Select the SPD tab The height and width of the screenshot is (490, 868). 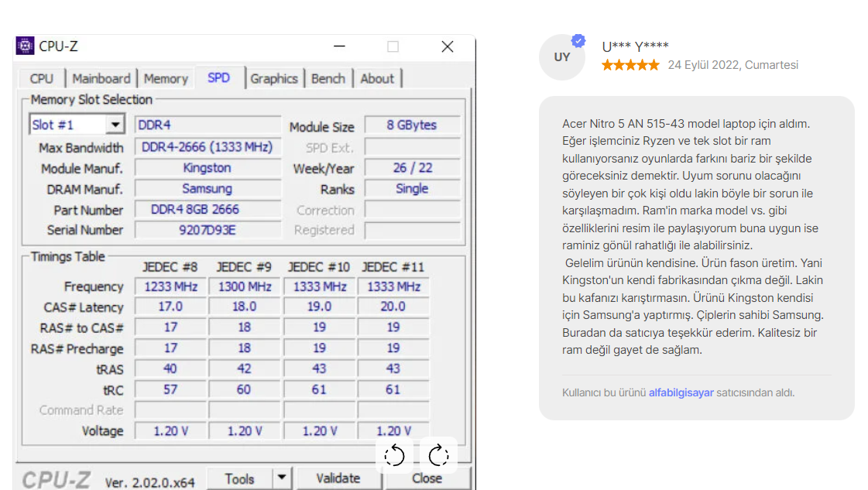pyautogui.click(x=218, y=77)
